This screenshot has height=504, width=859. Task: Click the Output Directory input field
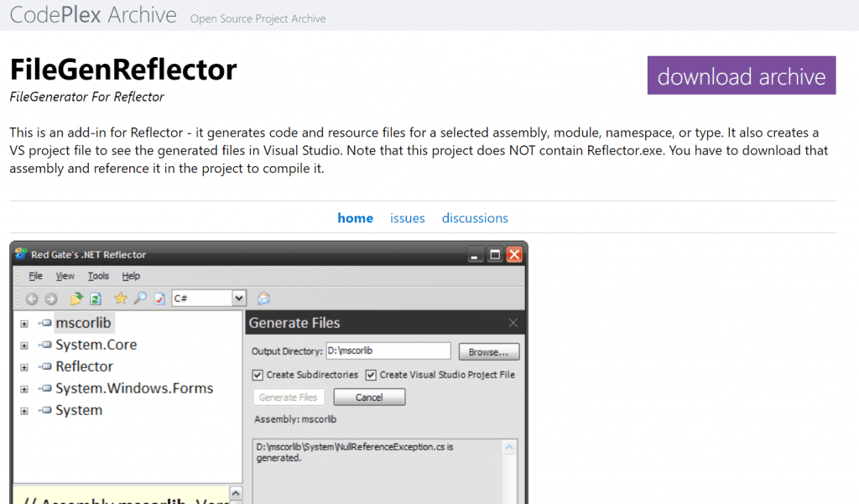pyautogui.click(x=388, y=351)
